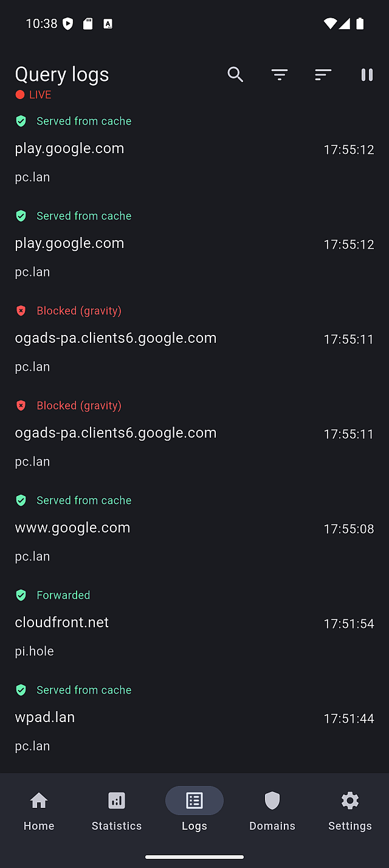Image resolution: width=389 pixels, height=868 pixels.
Task: Tap the red LIVE indicator
Action: 33,95
